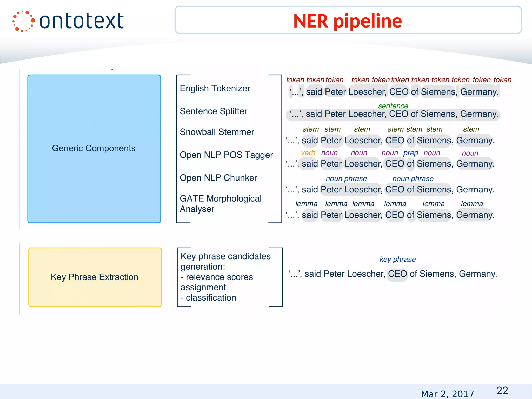Viewport: 532px width, 399px height.
Task: Click the first noun phrase label
Action: 346,179
